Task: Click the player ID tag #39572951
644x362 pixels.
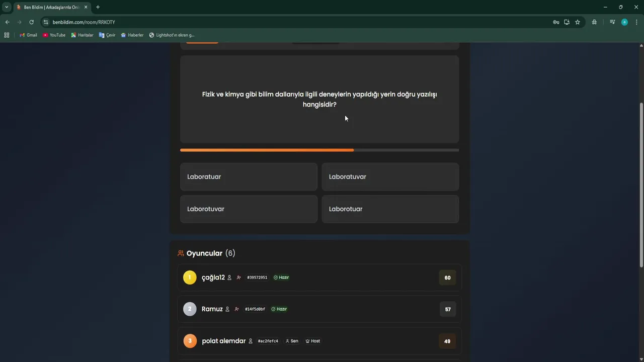Action: (x=257, y=278)
